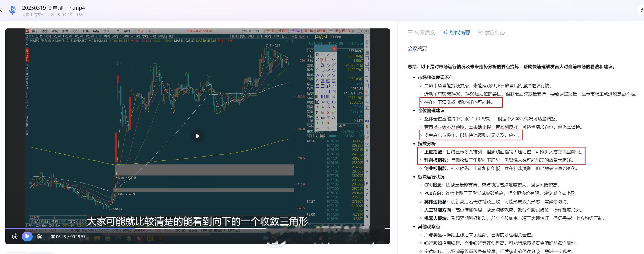Select the red up-arrow marker tool
This screenshot has height=254, width=644.
click(317, 107)
